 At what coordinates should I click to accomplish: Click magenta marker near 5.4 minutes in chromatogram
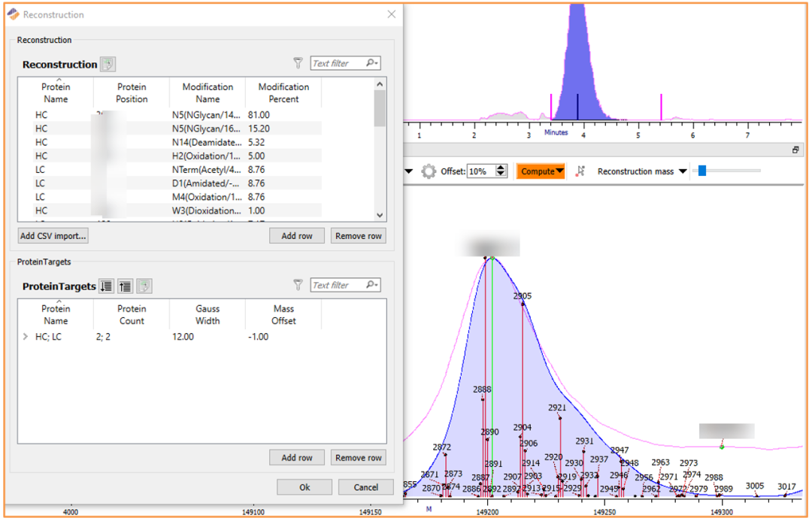point(662,107)
